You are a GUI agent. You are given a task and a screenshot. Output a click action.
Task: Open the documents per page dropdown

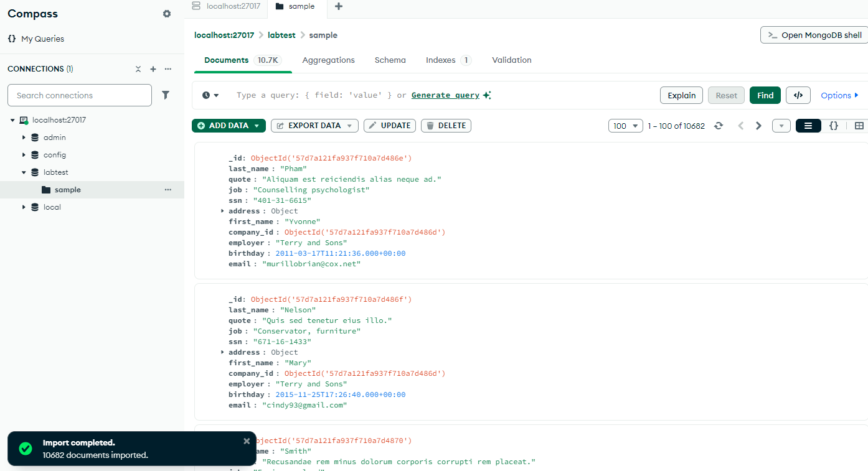pos(626,126)
